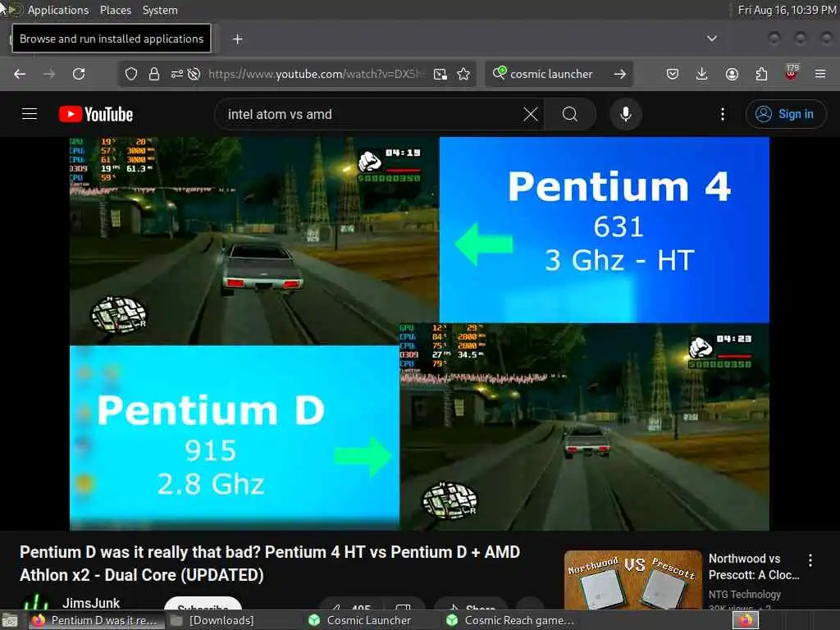This screenshot has height=630, width=840.
Task: Pause the video by clicking the player
Action: 419,333
